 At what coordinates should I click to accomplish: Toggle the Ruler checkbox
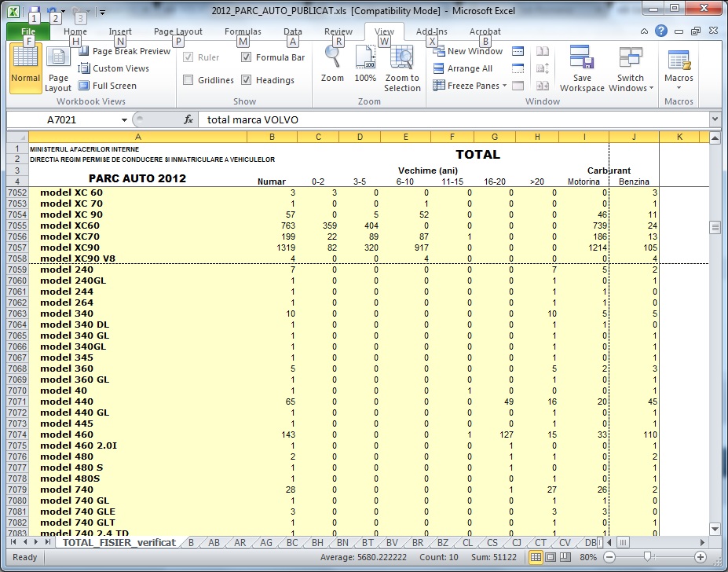pos(188,57)
